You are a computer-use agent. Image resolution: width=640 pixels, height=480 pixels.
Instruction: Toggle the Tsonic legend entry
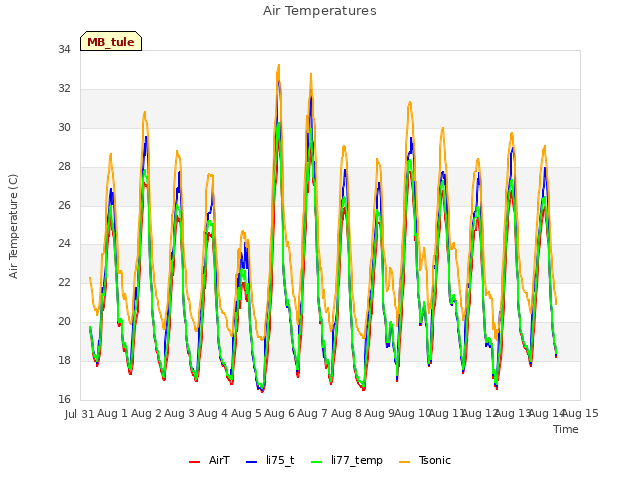[424, 460]
